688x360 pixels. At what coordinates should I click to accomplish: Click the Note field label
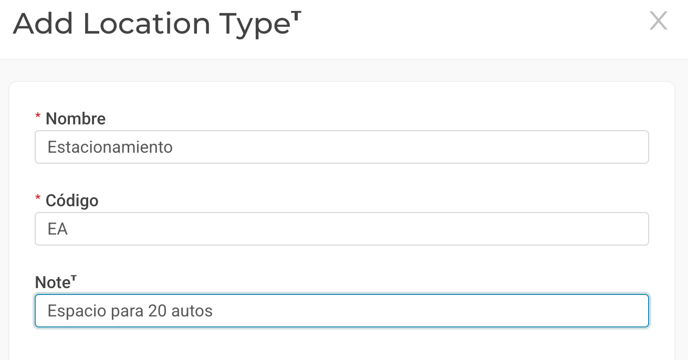click(x=53, y=282)
